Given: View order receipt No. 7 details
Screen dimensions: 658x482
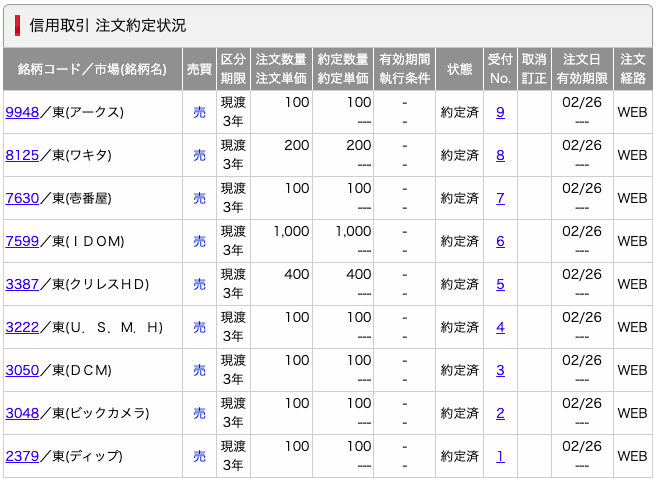Looking at the screenshot, I should 500,198.
